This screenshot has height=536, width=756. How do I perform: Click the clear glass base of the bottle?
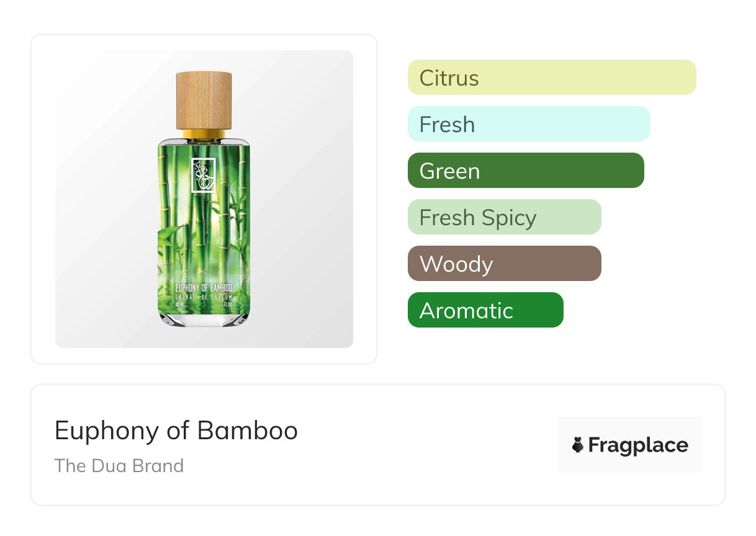[204, 319]
